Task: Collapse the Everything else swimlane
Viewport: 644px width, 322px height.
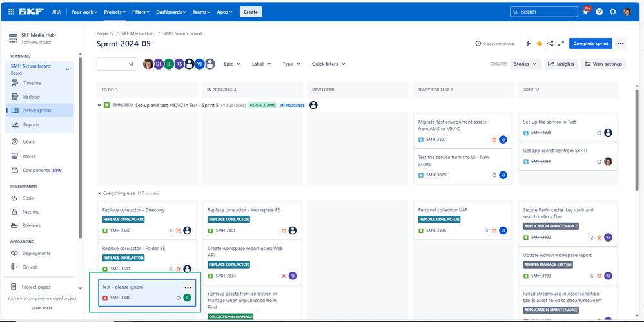Action: click(99, 193)
